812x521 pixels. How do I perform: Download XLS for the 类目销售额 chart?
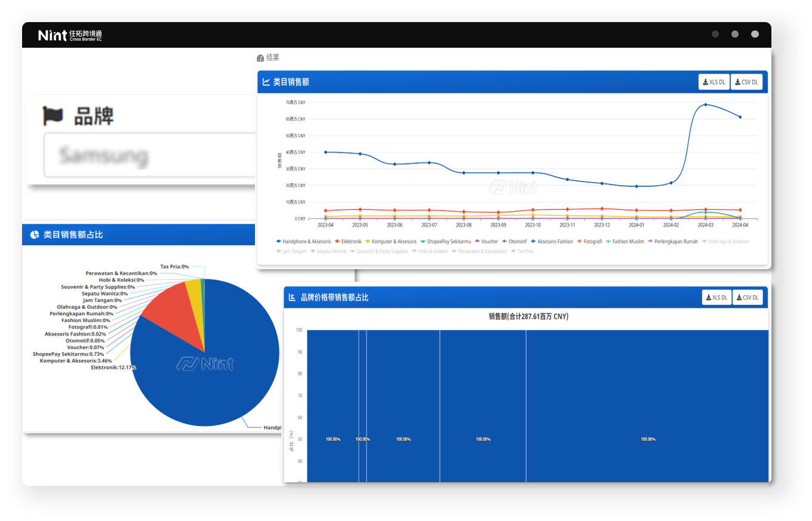(x=714, y=82)
